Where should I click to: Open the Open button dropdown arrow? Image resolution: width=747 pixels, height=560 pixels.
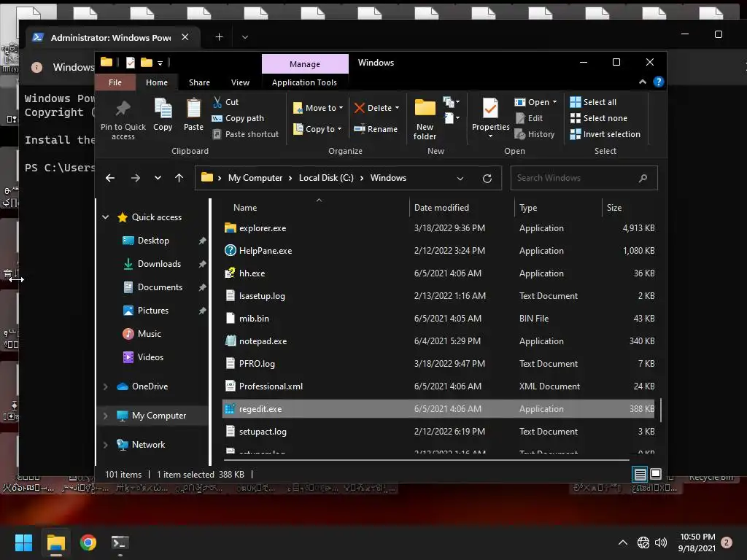[554, 102]
